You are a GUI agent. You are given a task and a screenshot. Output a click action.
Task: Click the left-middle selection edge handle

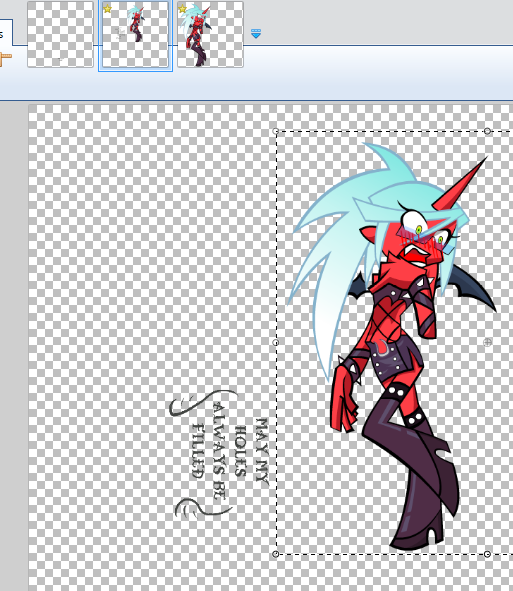point(276,342)
